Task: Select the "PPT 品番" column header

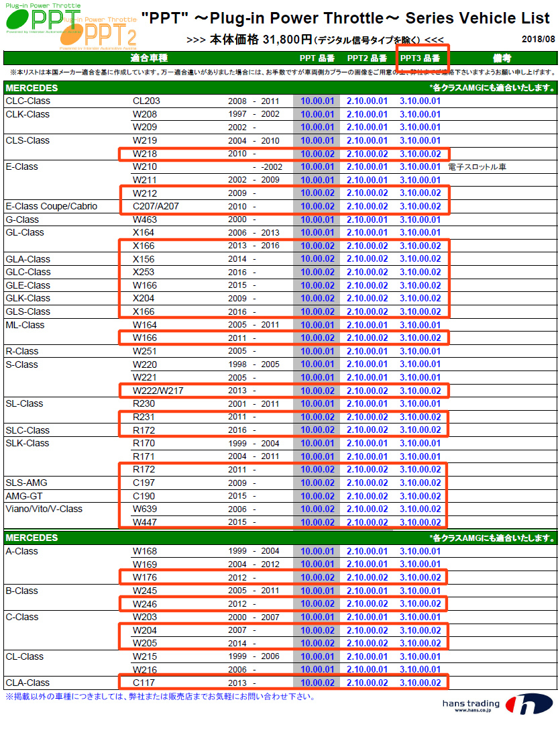Action: click(317, 58)
